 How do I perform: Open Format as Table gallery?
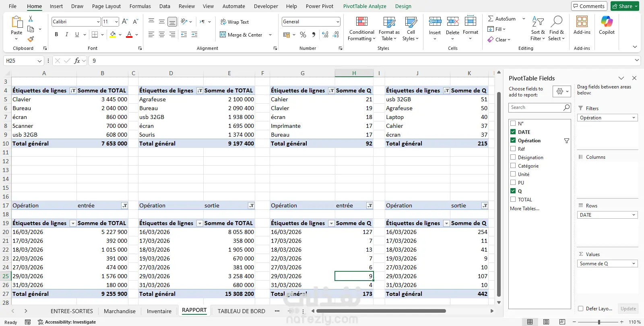(389, 29)
